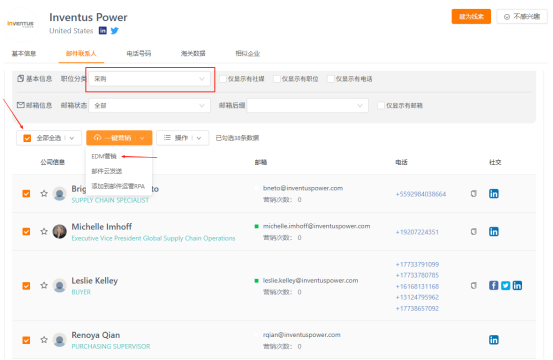553x360 pixels.
Task: Click the supply chain specialist's avatar
Action: [x=60, y=194]
